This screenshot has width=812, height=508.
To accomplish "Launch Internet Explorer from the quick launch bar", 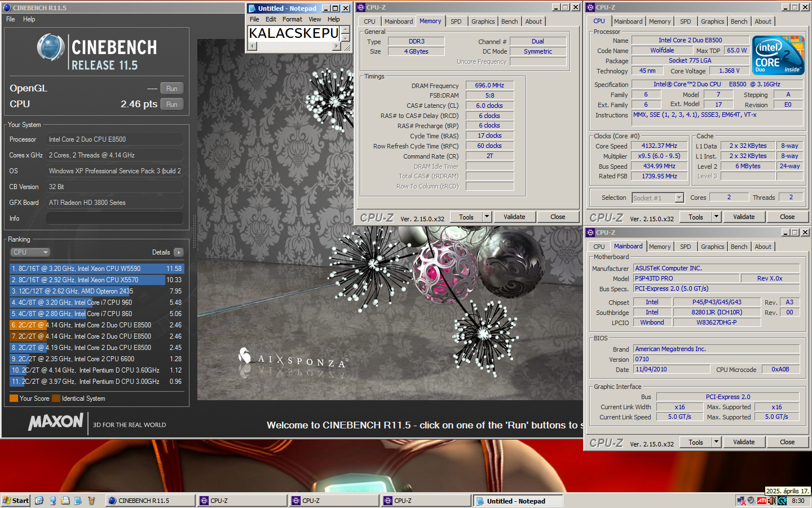I will click(39, 501).
